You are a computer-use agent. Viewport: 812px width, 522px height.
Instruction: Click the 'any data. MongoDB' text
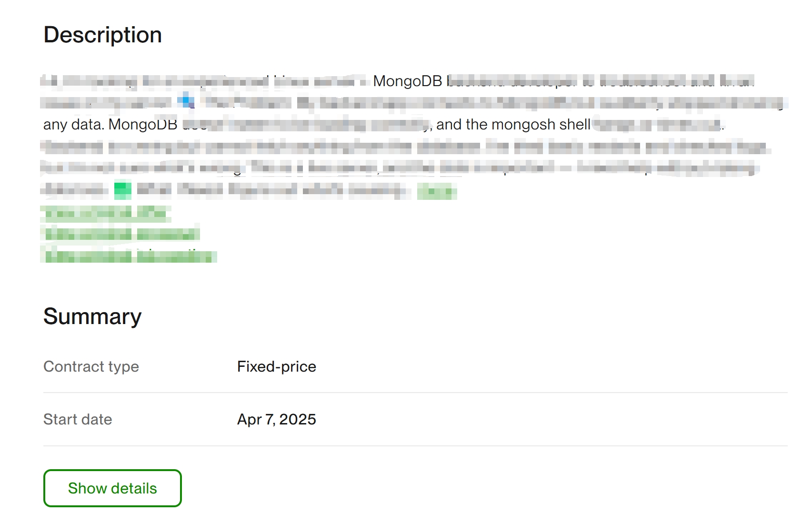tap(110, 124)
